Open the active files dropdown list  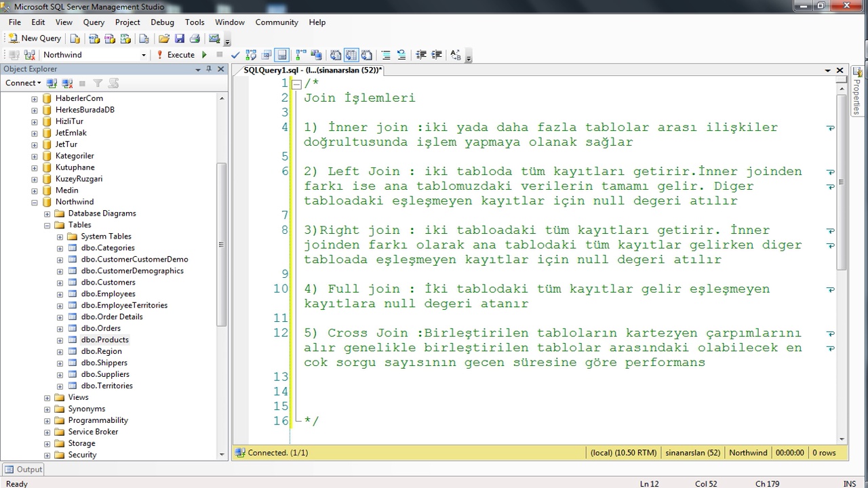click(827, 70)
